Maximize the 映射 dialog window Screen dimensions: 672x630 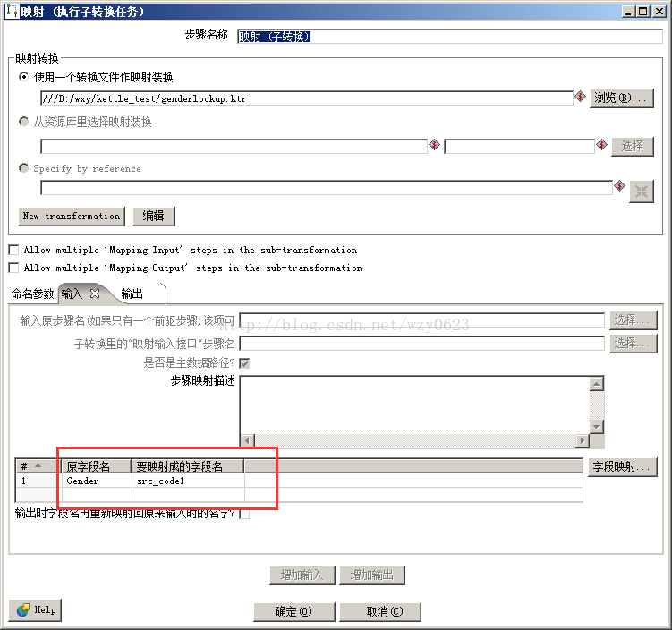643,11
